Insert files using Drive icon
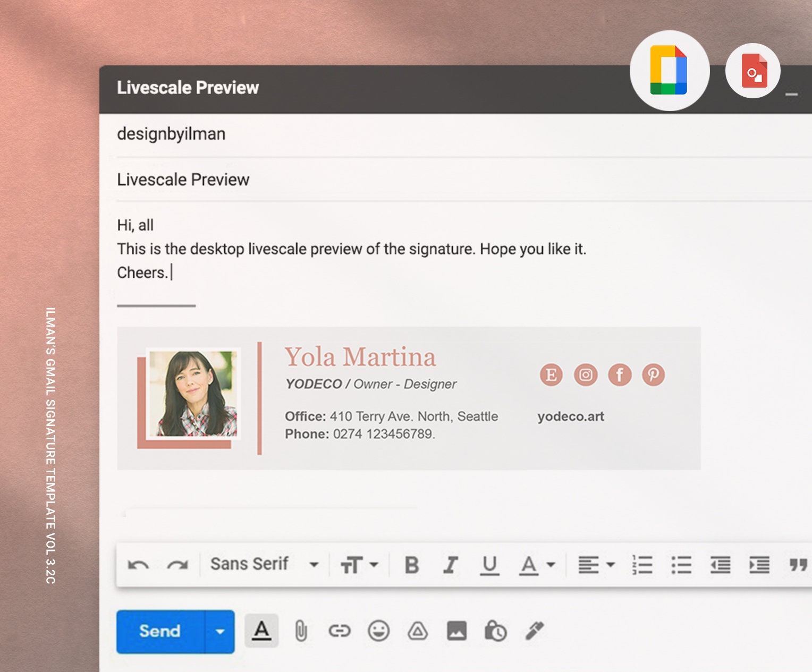 (418, 631)
